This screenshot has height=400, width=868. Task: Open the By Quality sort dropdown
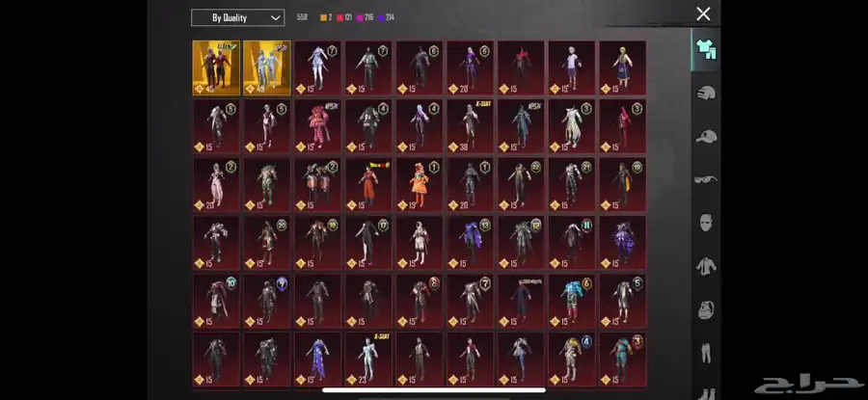[x=237, y=17]
